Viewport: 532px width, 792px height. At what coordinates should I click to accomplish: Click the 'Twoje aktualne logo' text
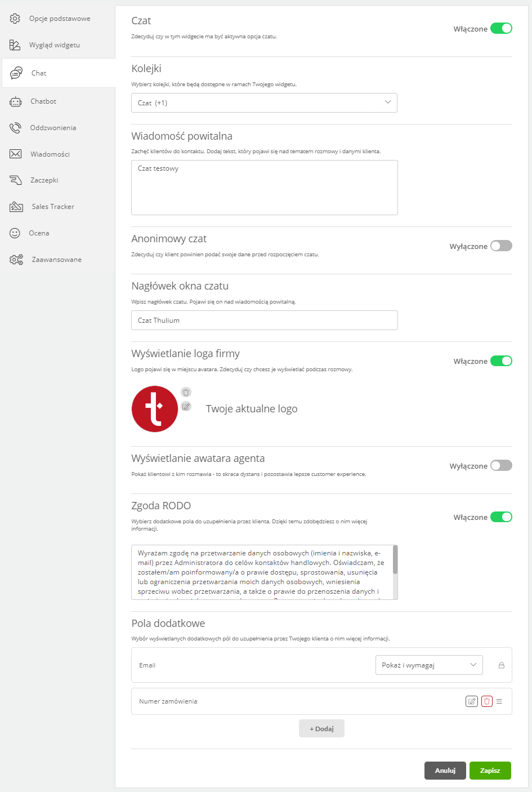252,409
